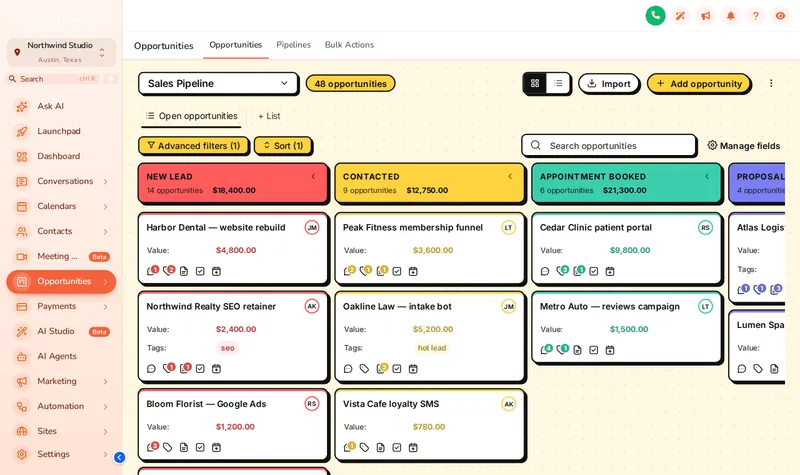Open the help question mark icon
This screenshot has height=475, width=800.
(x=756, y=16)
